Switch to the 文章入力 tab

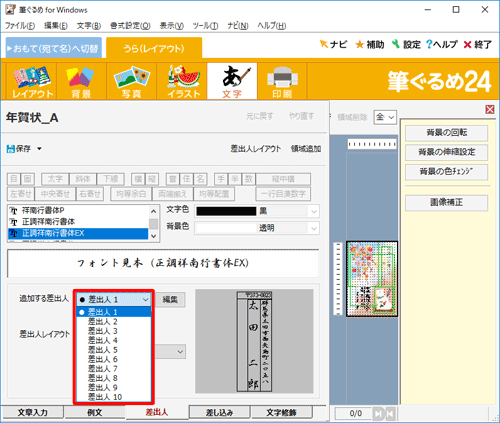pyautogui.click(x=32, y=412)
